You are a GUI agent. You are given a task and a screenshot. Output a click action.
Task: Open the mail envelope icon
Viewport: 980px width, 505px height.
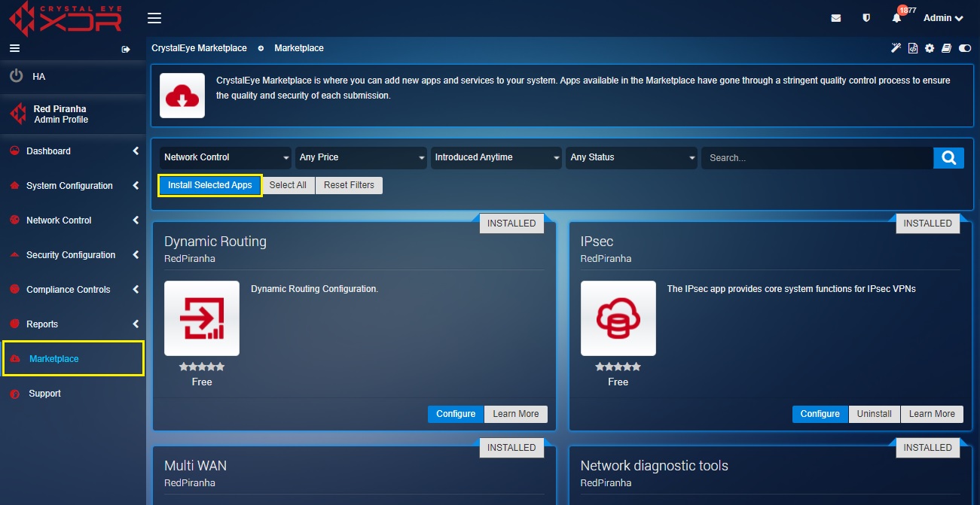(x=836, y=18)
